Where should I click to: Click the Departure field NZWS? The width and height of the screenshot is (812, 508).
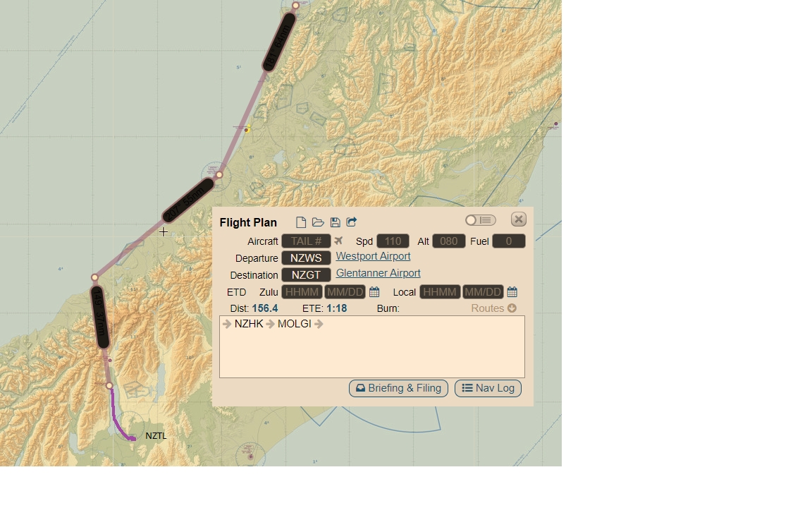coord(306,258)
